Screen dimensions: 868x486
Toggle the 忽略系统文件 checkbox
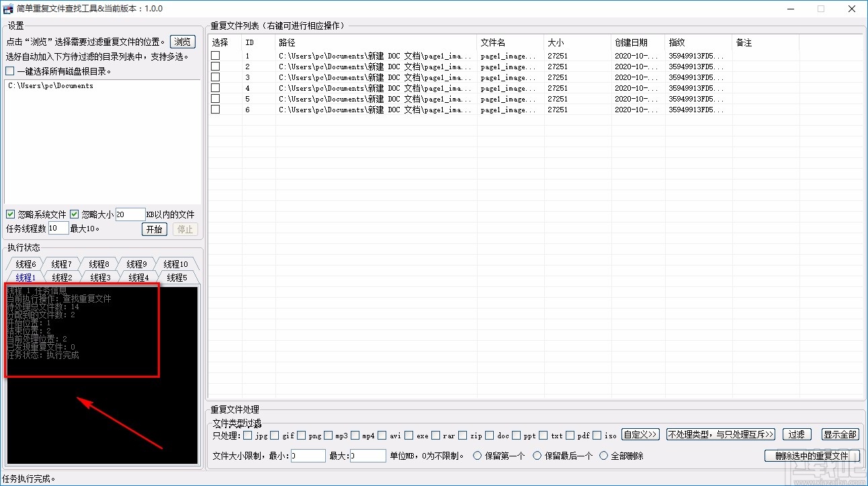(x=10, y=214)
